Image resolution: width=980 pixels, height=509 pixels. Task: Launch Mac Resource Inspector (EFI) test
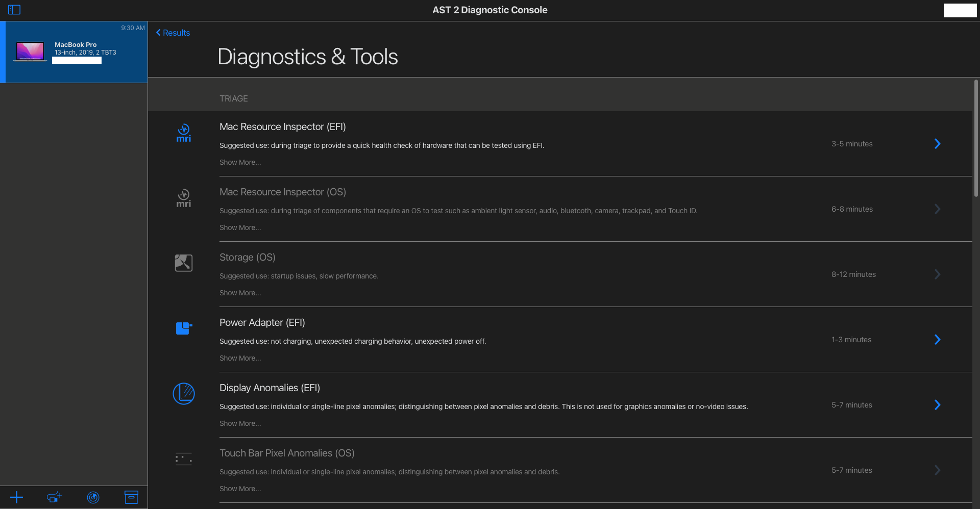(x=938, y=143)
